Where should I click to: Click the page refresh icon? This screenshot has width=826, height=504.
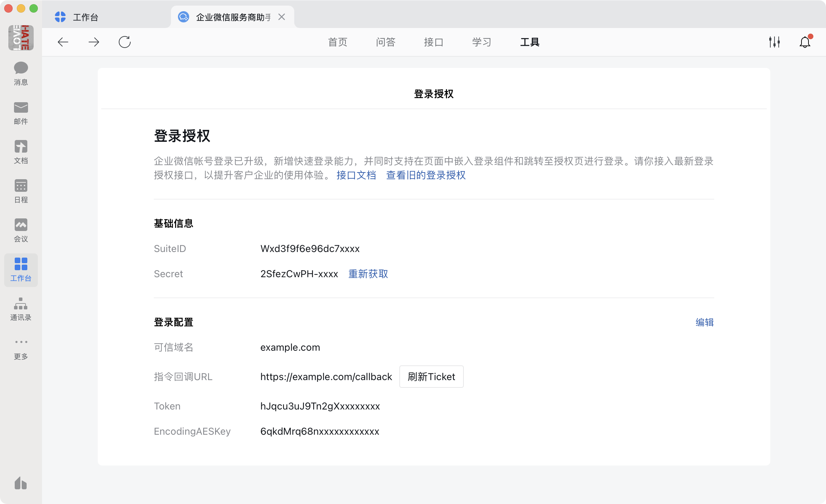point(124,42)
